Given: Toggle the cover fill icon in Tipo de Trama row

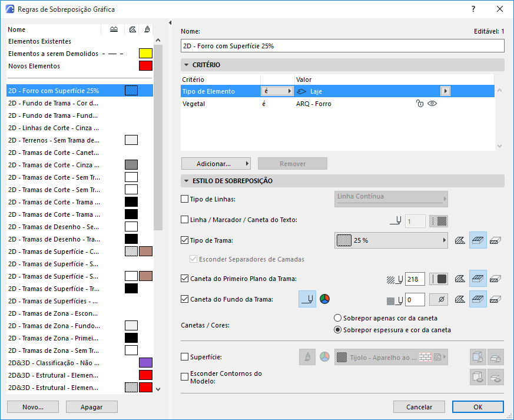Looking at the screenshot, I should 478,240.
